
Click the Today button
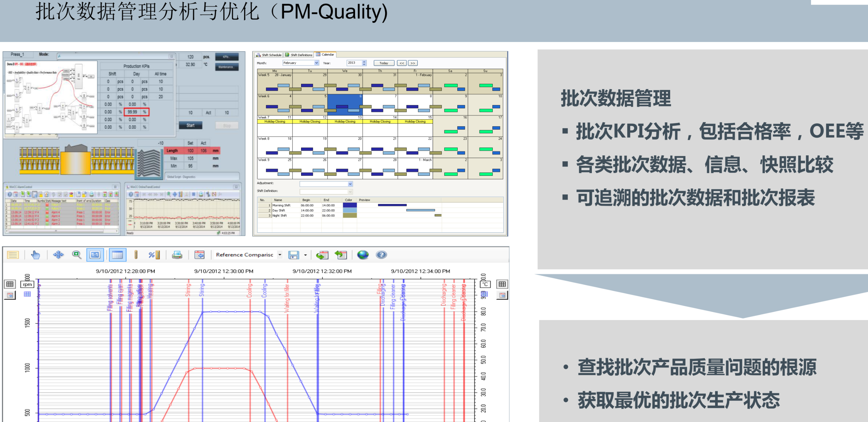pyautogui.click(x=383, y=63)
